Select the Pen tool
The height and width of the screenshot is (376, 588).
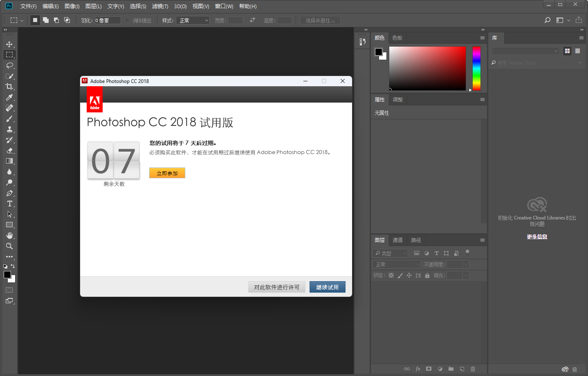pos(9,193)
